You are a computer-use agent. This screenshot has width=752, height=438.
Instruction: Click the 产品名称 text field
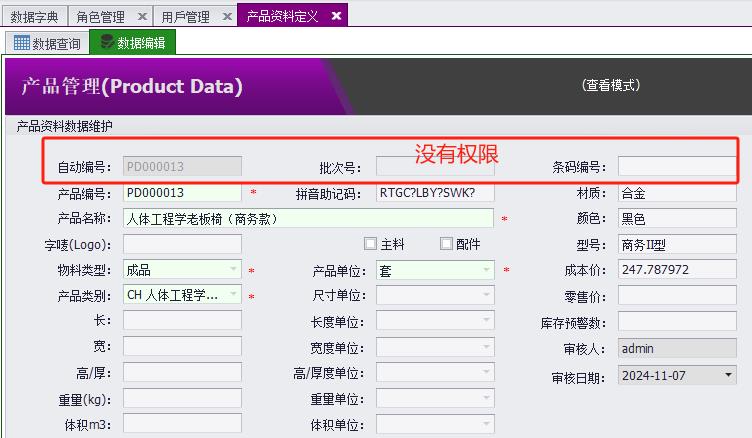(x=308, y=218)
